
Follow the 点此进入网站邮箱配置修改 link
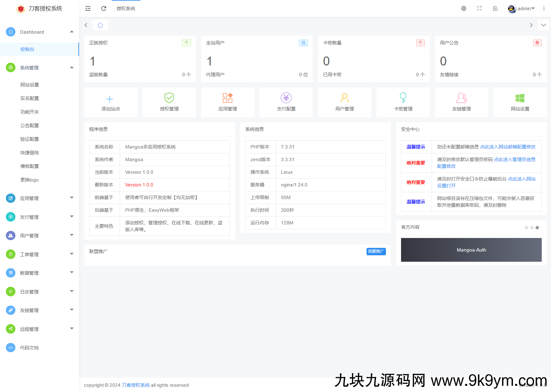click(508, 147)
